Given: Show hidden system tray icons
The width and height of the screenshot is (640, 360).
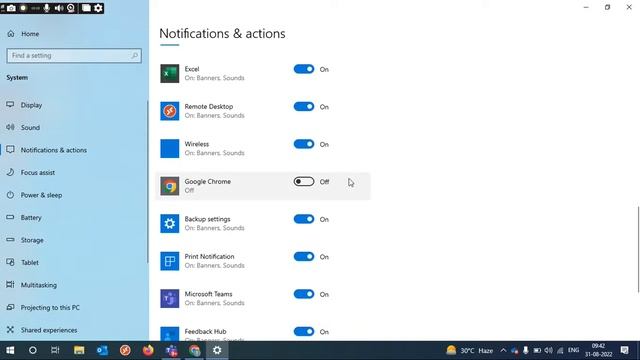Looking at the screenshot, I should (503, 350).
